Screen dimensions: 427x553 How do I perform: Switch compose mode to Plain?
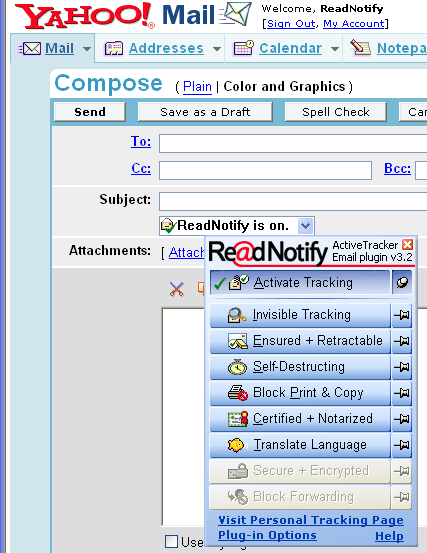coord(197,86)
